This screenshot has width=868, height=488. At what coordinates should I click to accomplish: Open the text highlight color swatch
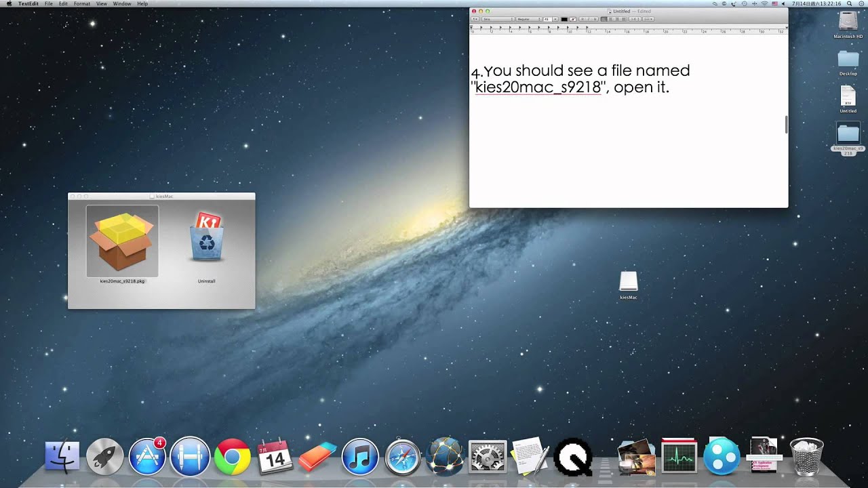tap(573, 19)
